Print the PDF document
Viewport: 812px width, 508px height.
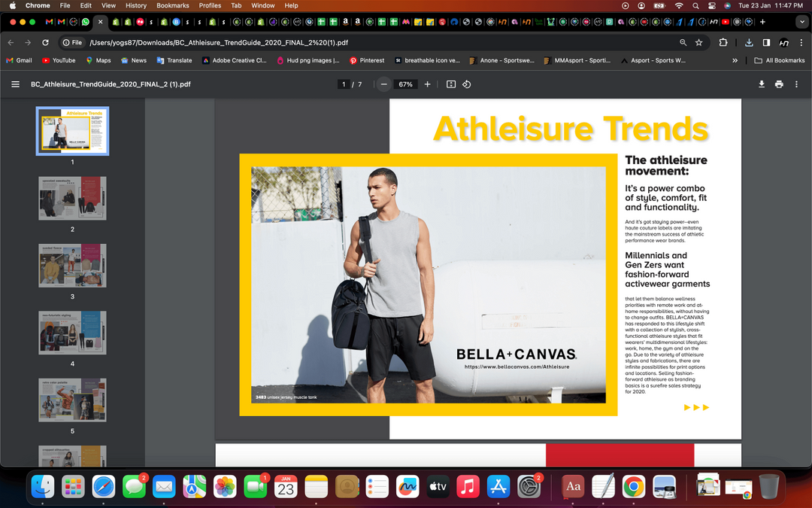coord(779,84)
